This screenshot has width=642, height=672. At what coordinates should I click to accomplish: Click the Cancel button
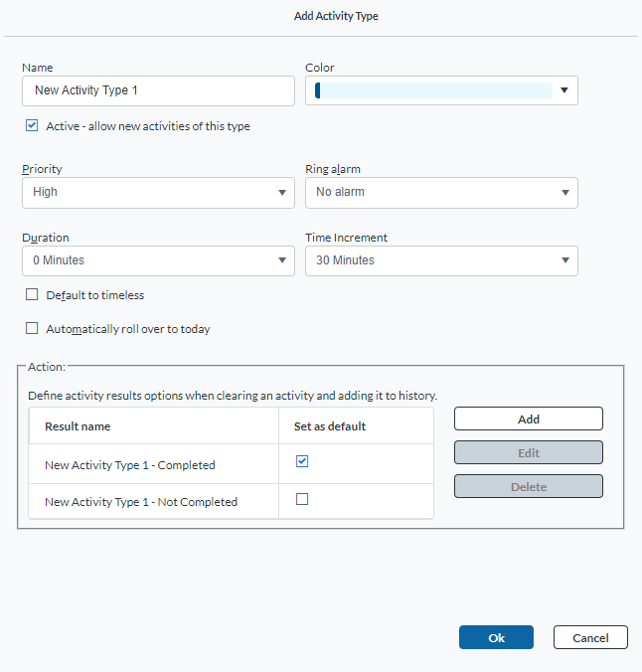[x=590, y=637]
